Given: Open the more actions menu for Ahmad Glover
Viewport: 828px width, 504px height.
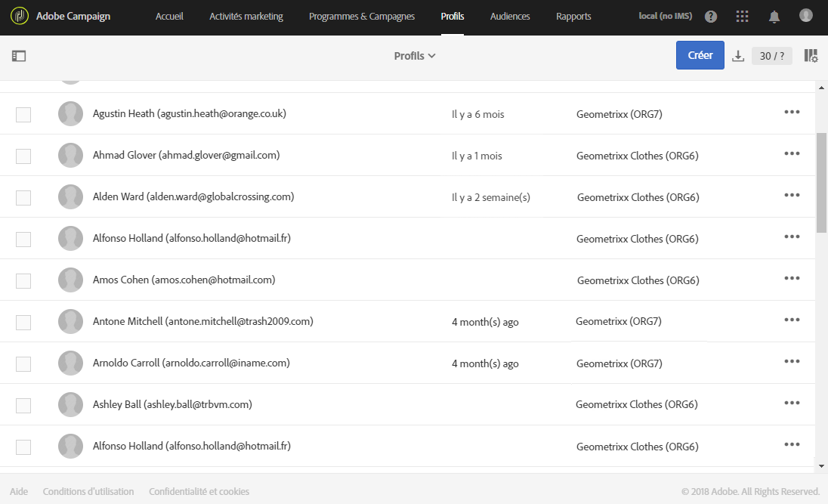Looking at the screenshot, I should [x=792, y=154].
